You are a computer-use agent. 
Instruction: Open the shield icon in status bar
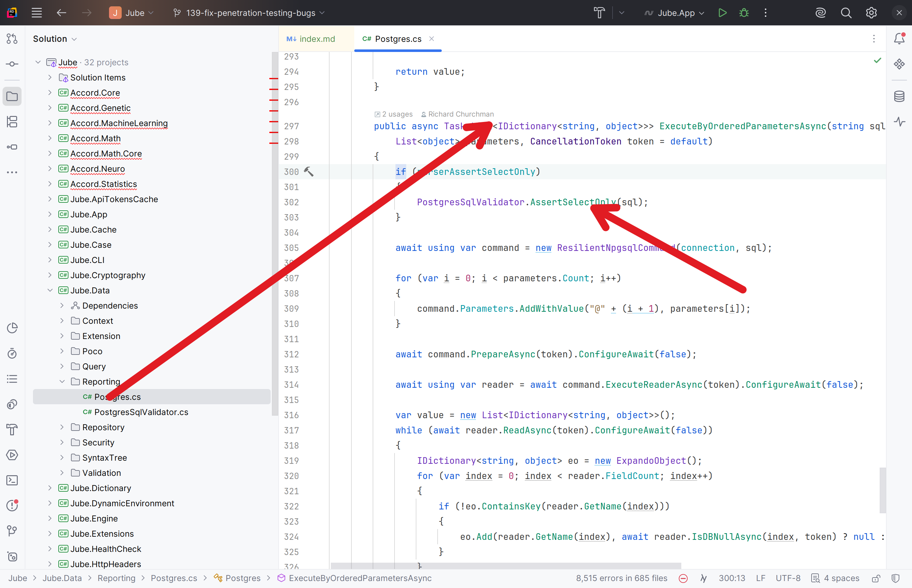pyautogui.click(x=896, y=578)
